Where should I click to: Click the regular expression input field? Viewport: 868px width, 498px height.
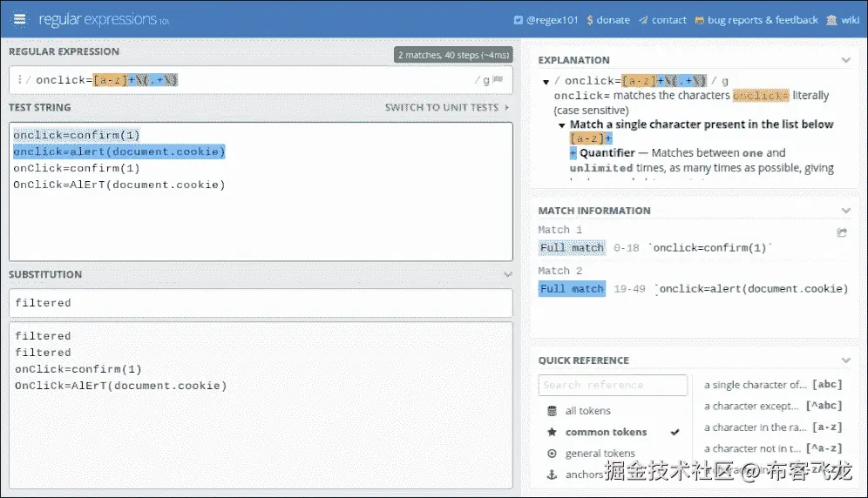[261, 80]
